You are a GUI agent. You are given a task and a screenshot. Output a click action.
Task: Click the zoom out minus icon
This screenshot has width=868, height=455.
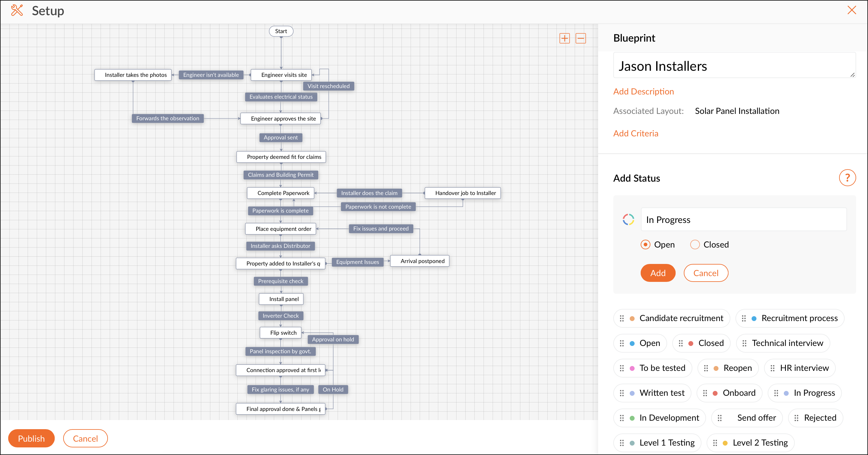(x=580, y=38)
